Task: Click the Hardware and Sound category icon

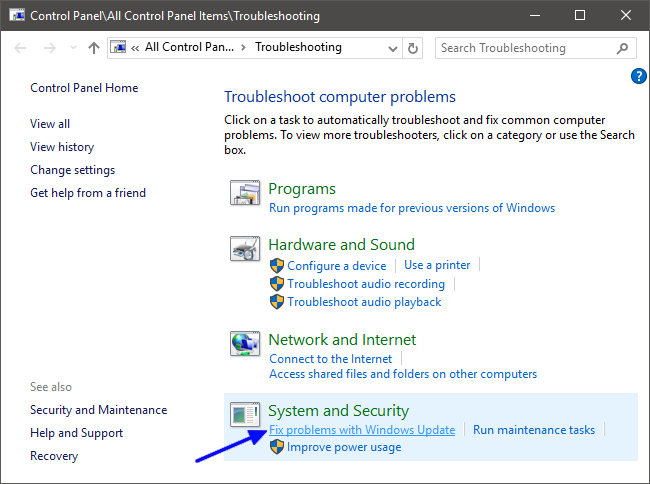Action: [x=245, y=249]
